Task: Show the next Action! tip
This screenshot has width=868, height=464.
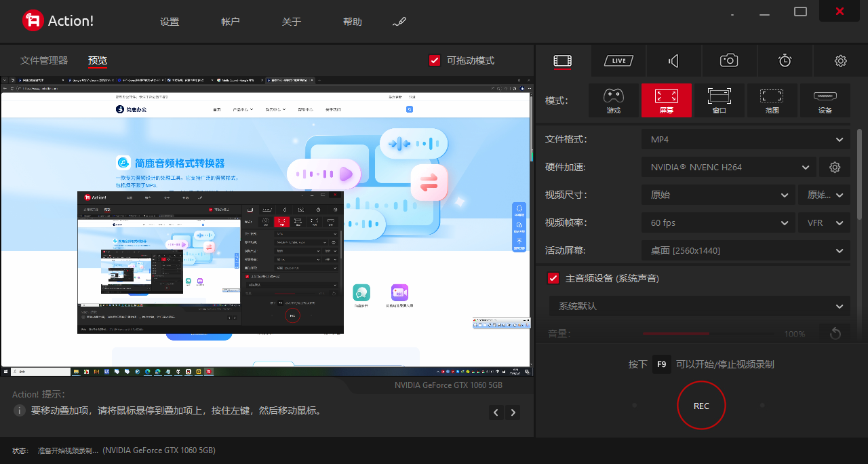Action: coord(513,412)
